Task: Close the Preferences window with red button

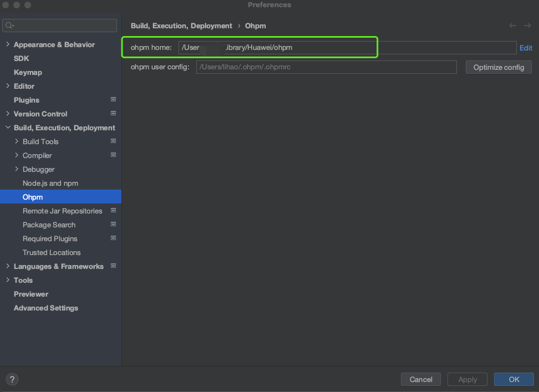Action: pos(6,5)
